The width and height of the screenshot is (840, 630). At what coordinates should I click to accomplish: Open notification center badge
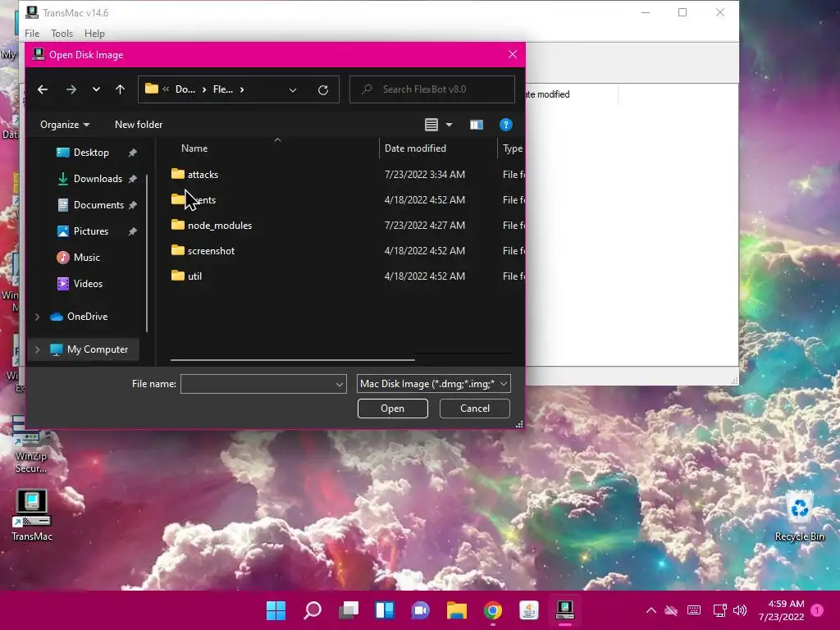pyautogui.click(x=817, y=610)
